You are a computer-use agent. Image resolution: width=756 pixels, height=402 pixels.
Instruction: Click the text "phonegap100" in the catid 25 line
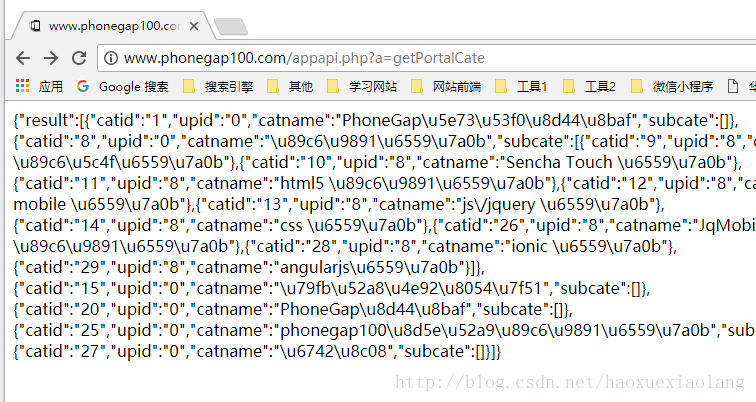click(333, 331)
